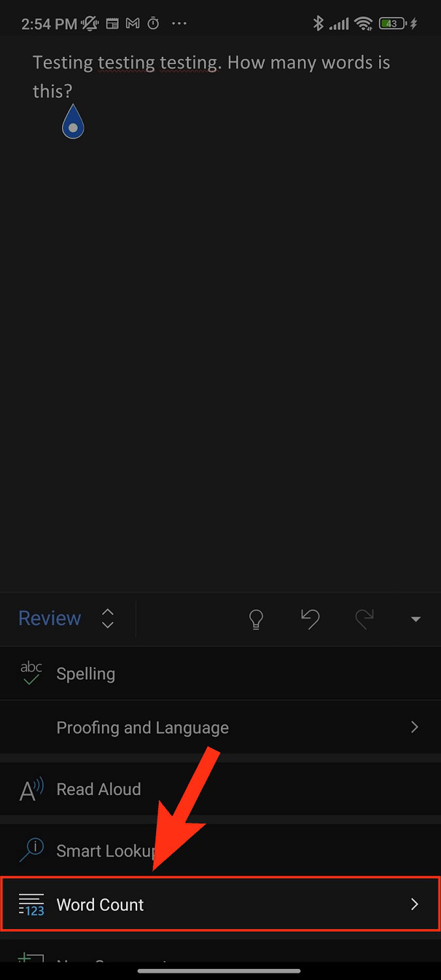Tap the Read Aloud speaker icon

click(31, 789)
